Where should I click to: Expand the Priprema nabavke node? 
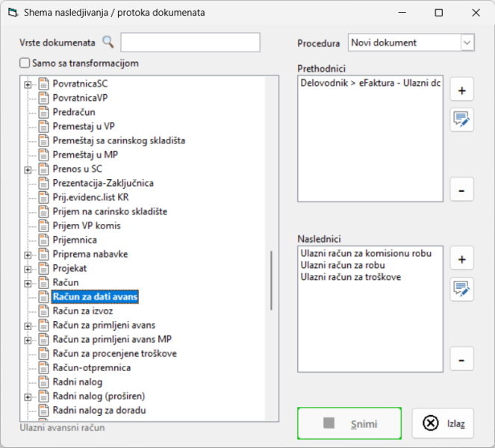click(28, 255)
